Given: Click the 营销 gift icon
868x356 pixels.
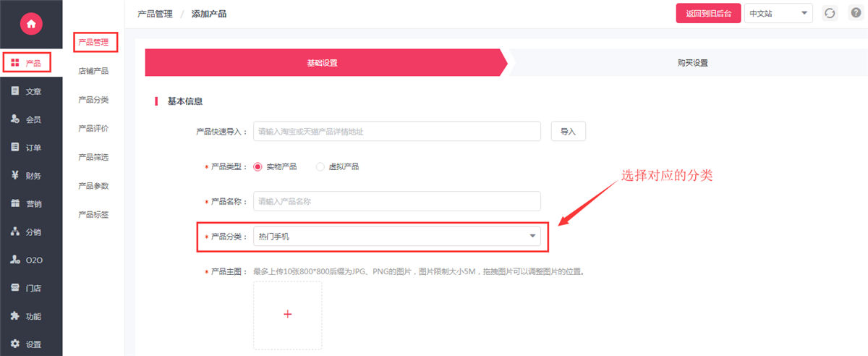Looking at the screenshot, I should [15, 204].
